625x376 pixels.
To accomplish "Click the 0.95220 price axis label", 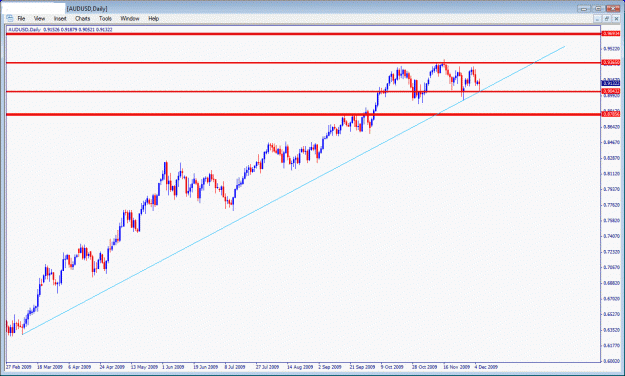I will (612, 49).
